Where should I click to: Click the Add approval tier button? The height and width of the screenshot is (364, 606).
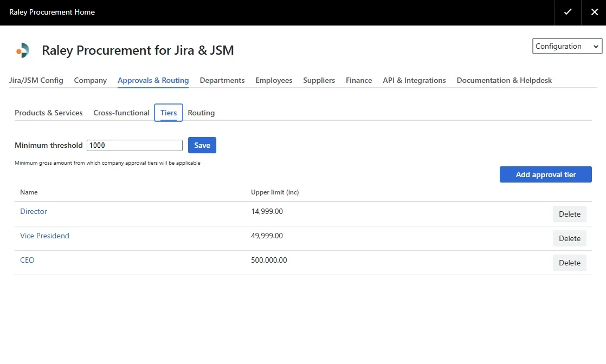545,174
